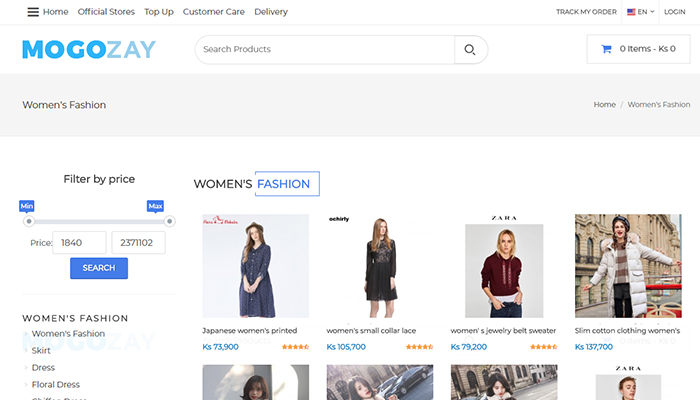Select Skirt category in sidebar
Image resolution: width=700 pixels, height=400 pixels.
pos(41,350)
